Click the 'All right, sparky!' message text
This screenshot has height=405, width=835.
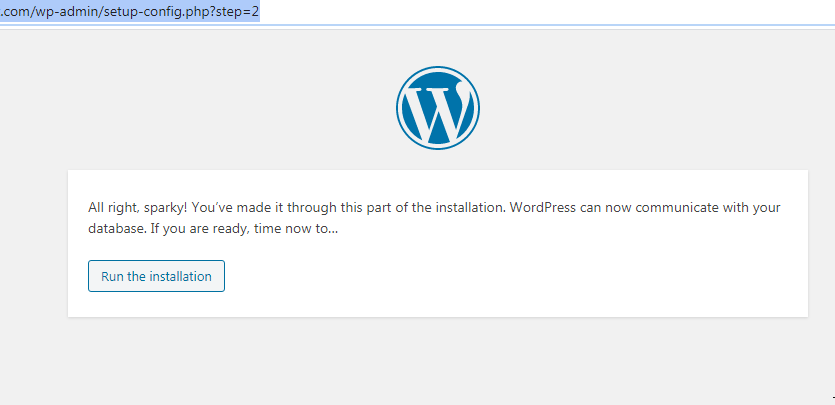[x=434, y=218]
